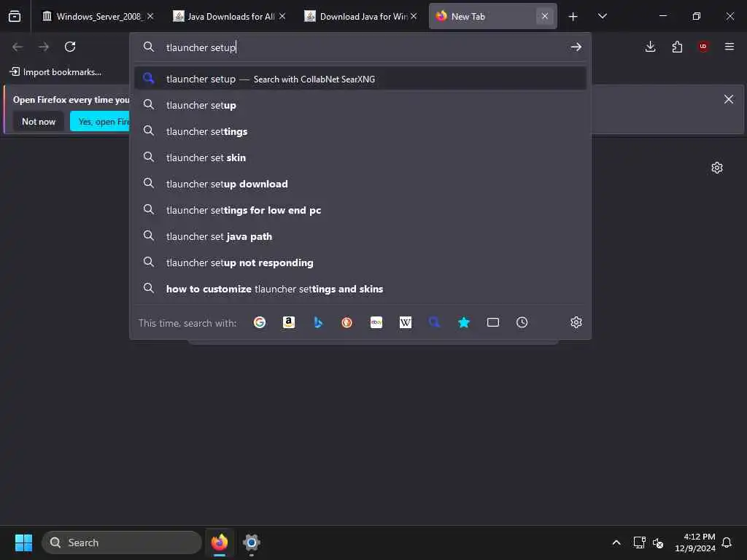Search in History clock icon
Viewport: 747px width, 560px height.
click(522, 322)
